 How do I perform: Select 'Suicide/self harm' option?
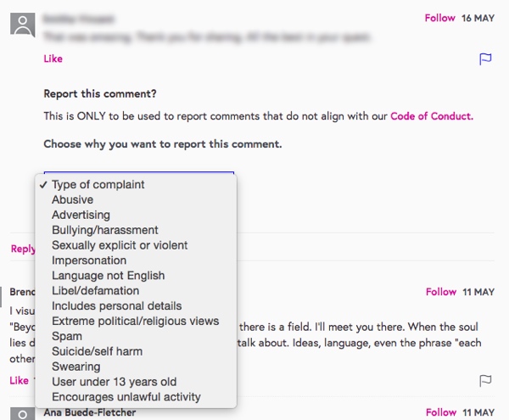pos(97,351)
